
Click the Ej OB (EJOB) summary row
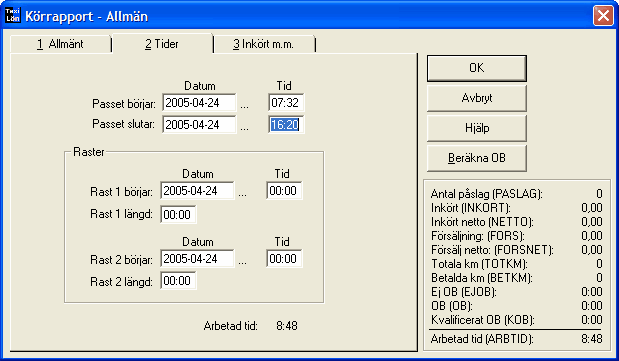coord(517,291)
